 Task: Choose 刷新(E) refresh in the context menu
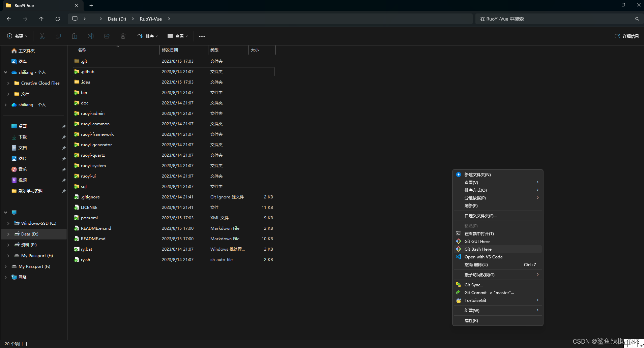[498, 205]
